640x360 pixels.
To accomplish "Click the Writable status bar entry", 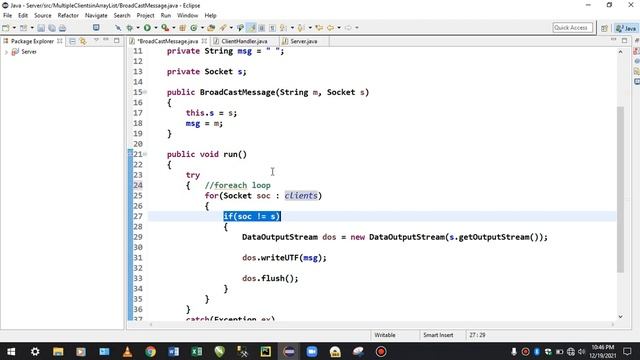I will click(x=384, y=335).
